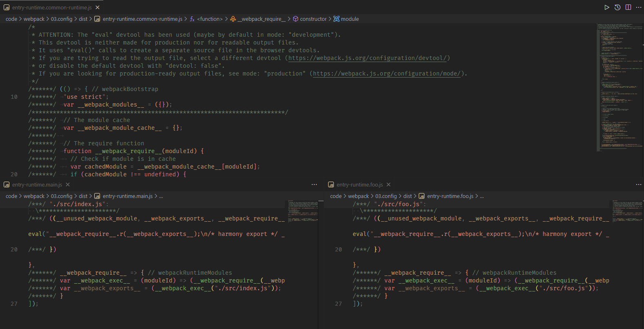This screenshot has height=329, width=644.
Task: Click JS file icon on common-runtime tab
Action: (x=7, y=8)
